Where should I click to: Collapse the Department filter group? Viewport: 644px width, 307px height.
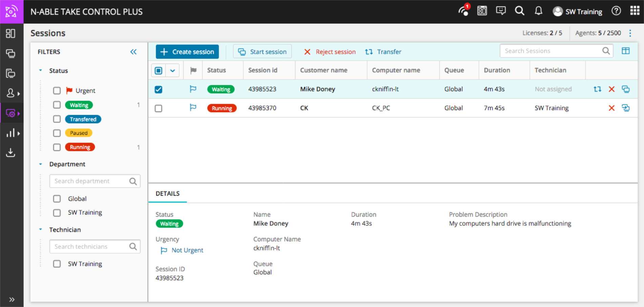(x=41, y=164)
